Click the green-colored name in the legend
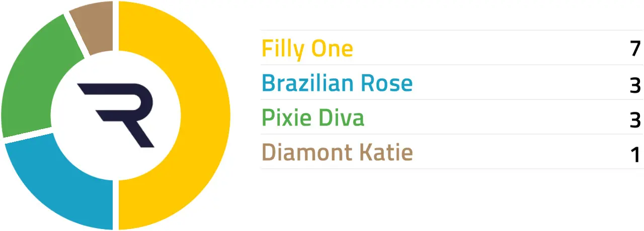The width and height of the screenshot is (644, 231). pyautogui.click(x=312, y=118)
